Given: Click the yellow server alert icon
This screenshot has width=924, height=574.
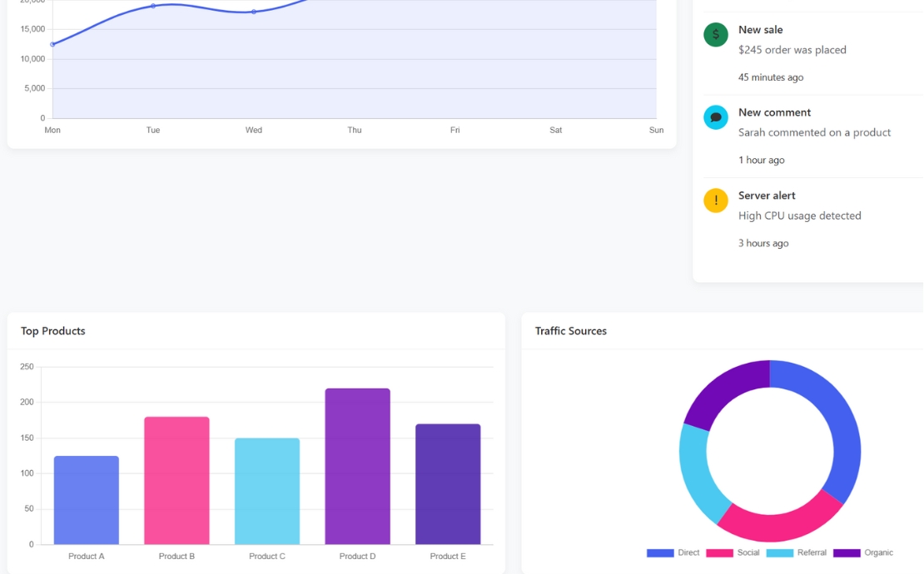Looking at the screenshot, I should 715,200.
